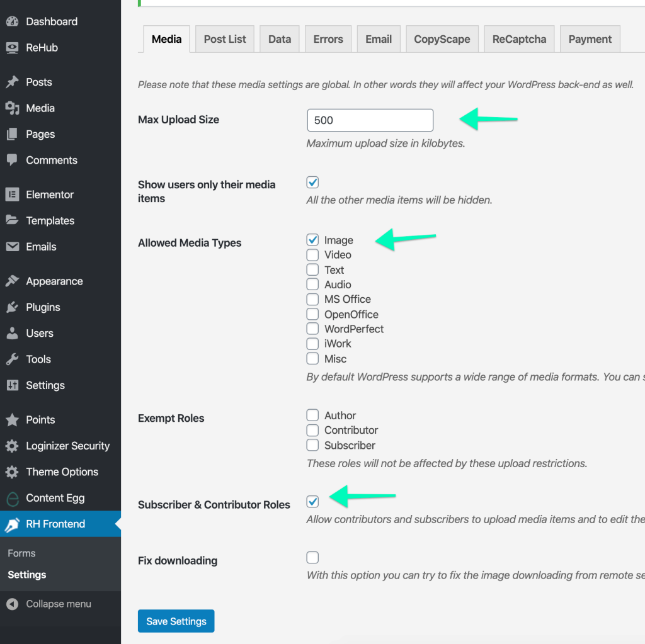The height and width of the screenshot is (644, 645).
Task: Uncheck Show users only their media items
Action: tap(312, 183)
